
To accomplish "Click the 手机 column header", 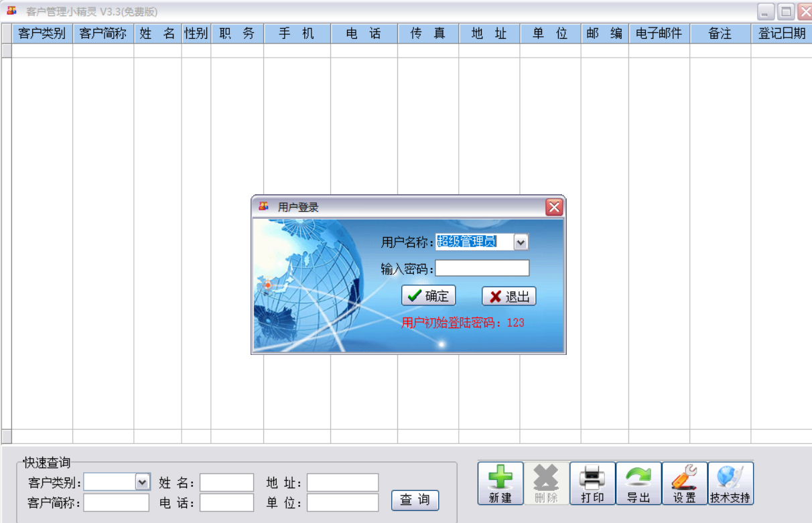I will [297, 33].
